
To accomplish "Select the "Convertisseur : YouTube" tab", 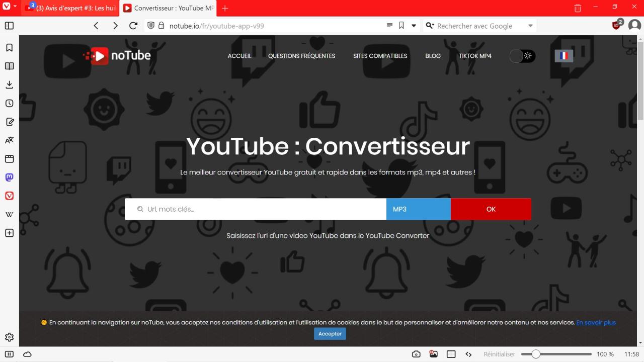I will click(x=169, y=8).
